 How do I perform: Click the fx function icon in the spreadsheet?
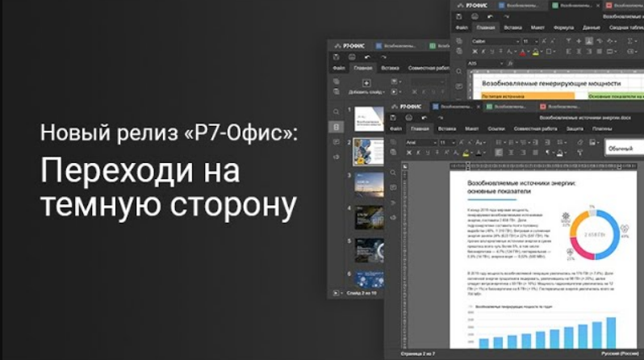(x=510, y=64)
